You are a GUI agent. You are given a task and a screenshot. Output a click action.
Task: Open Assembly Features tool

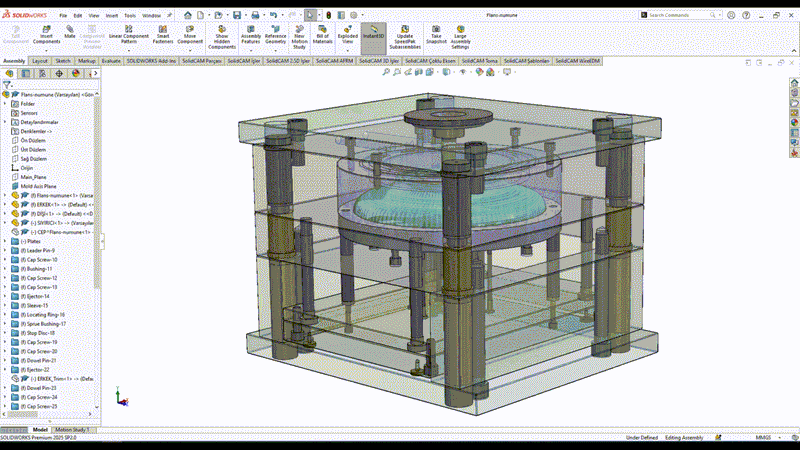[x=251, y=34]
